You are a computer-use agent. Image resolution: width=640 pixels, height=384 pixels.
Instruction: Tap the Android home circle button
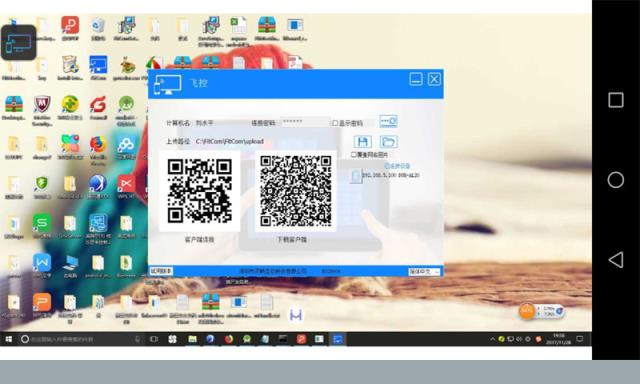coord(616,180)
